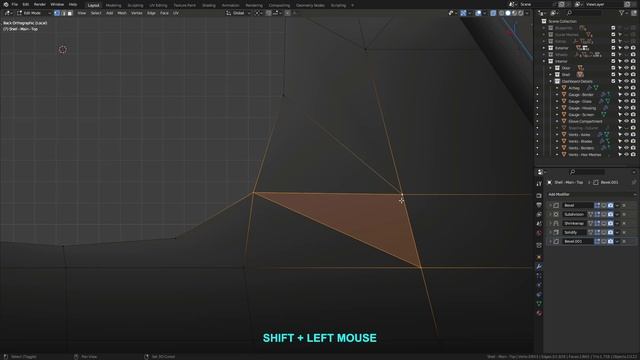Viewport: 640px width, 360px height.
Task: Open Object properties tab
Action: (539, 257)
